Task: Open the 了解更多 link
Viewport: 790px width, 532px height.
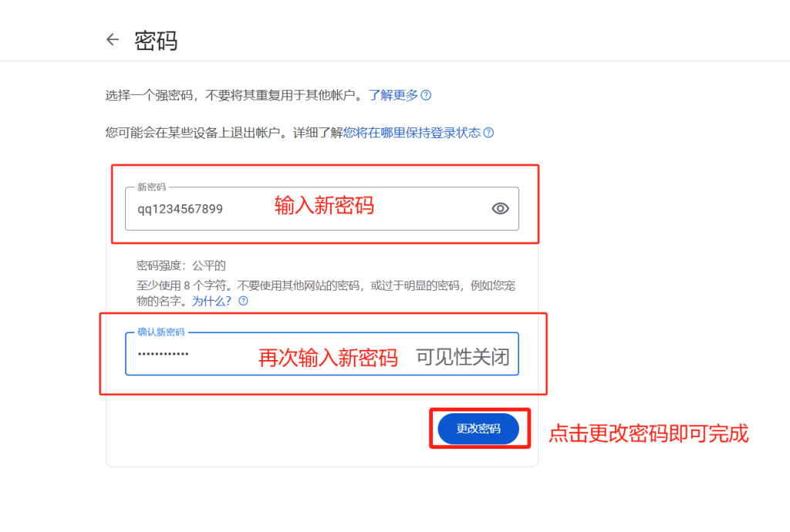Action: [x=393, y=95]
